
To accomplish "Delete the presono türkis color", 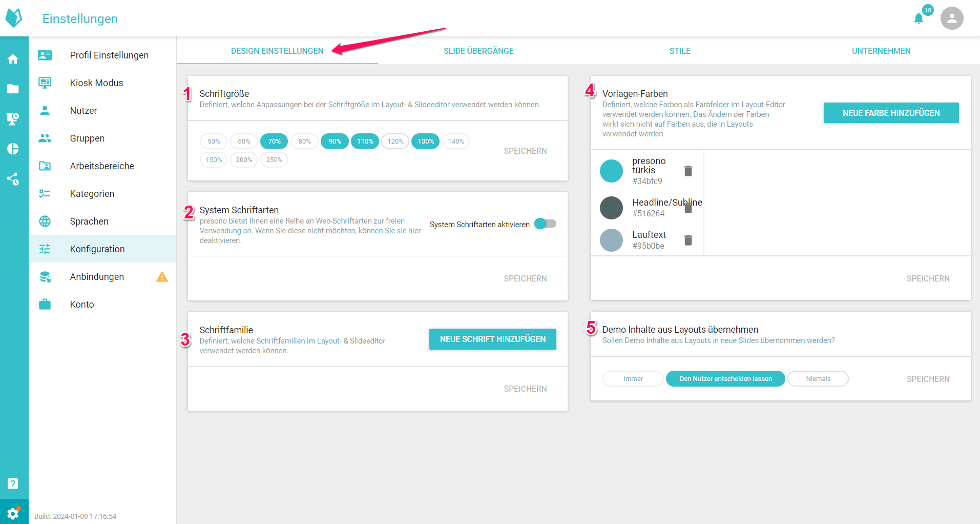I will (x=688, y=171).
